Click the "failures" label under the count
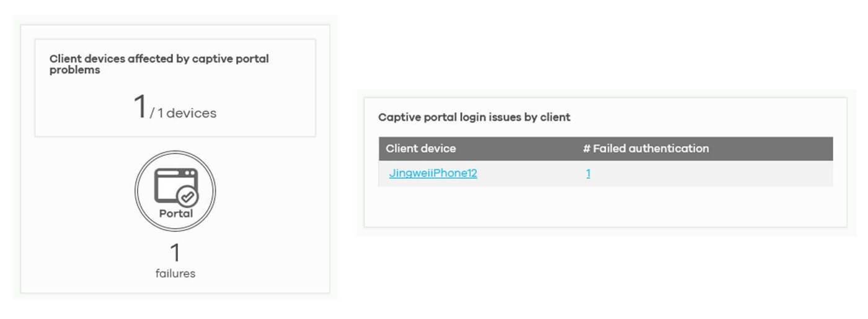The width and height of the screenshot is (868, 319). pos(175,273)
